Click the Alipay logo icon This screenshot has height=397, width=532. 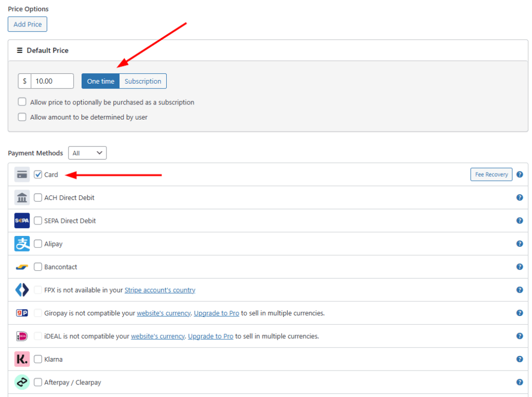click(x=22, y=244)
